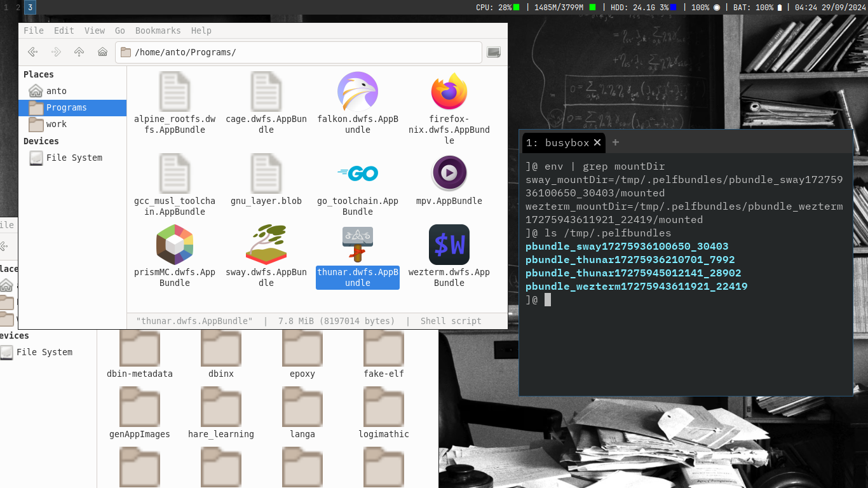Open the Go menu
The width and height of the screenshot is (868, 488).
[120, 30]
